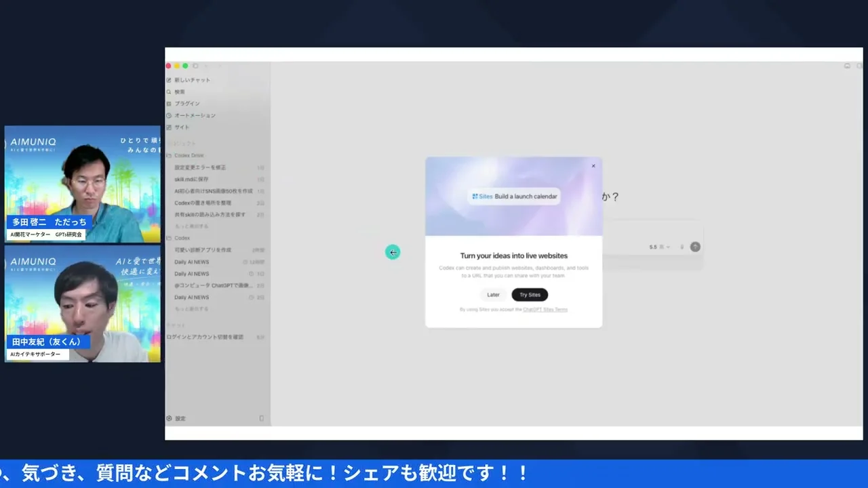This screenshot has width=868, height=488.
Task: Show more under Codex Drive list
Action: (191, 226)
